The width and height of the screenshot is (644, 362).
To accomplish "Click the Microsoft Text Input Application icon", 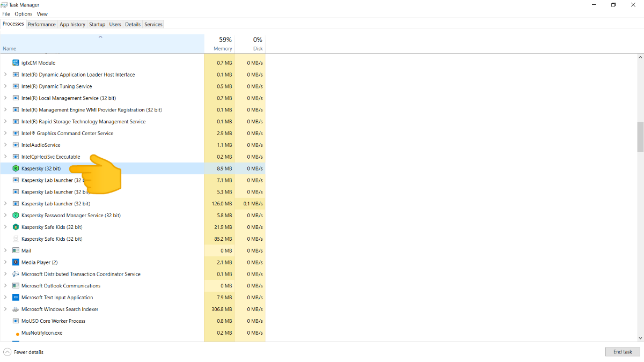I will pos(16,298).
